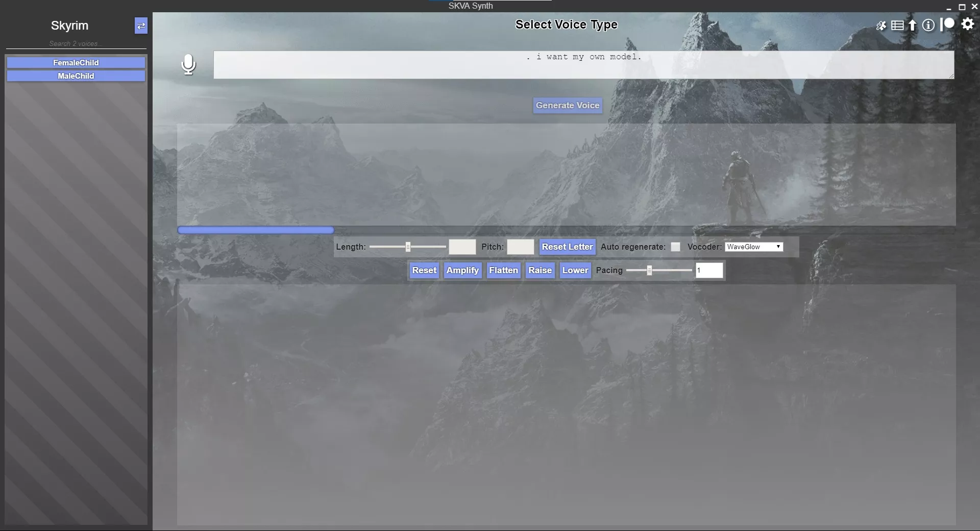Click the Reset button
This screenshot has width=980, height=531.
[x=424, y=270]
